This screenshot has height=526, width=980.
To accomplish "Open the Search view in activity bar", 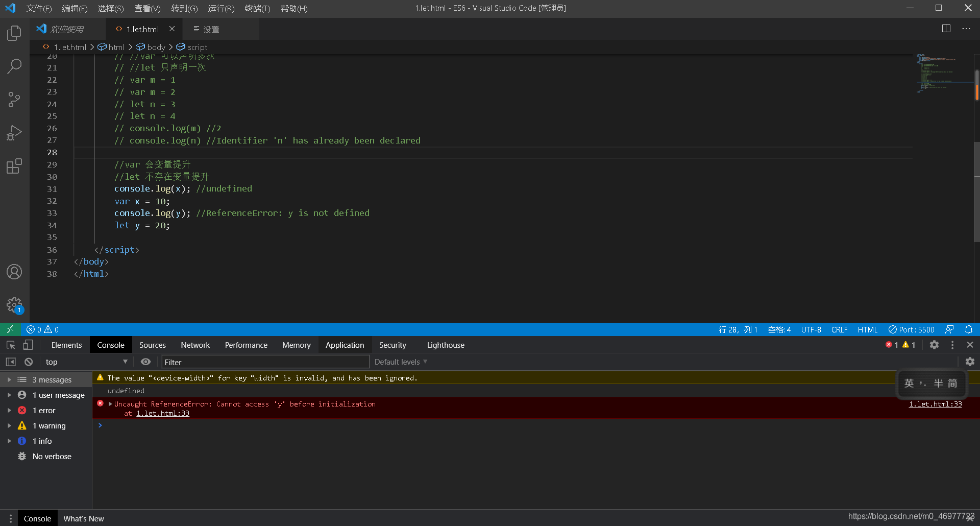I will point(14,66).
